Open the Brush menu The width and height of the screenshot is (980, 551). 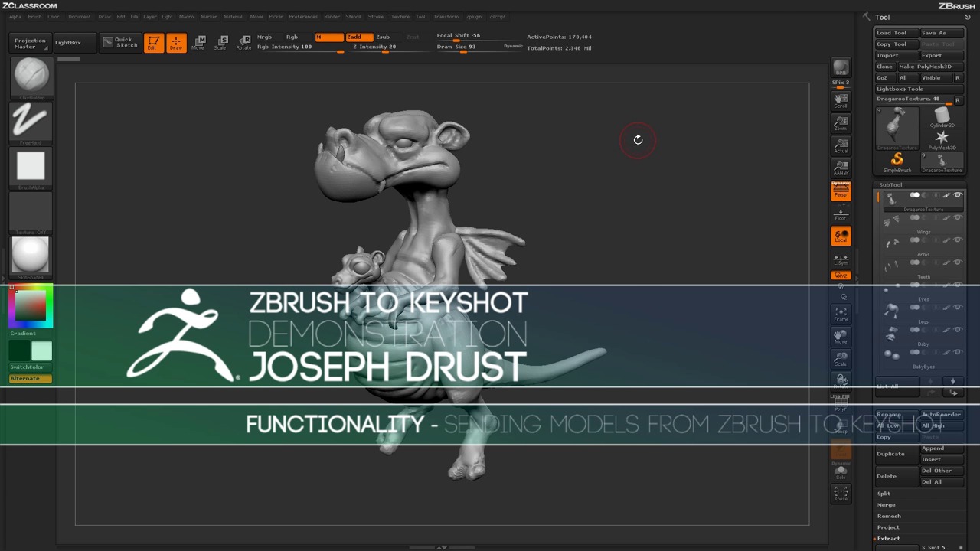click(34, 16)
